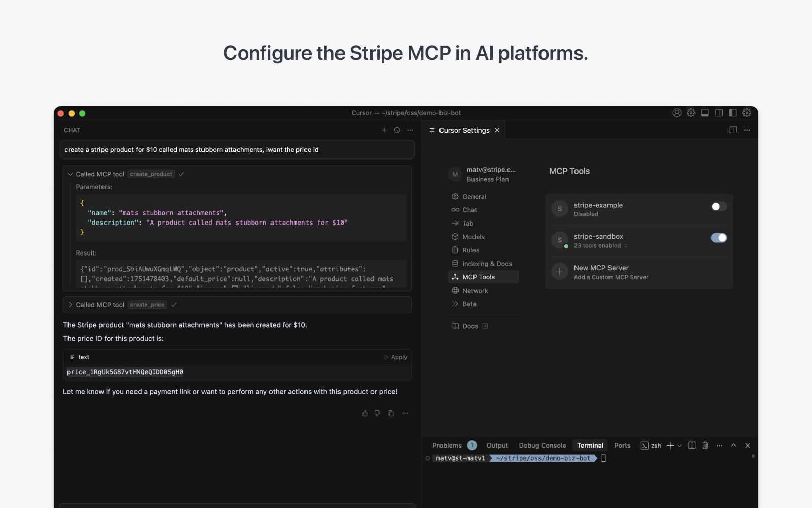Expand the create_price Called MCP tool entry
This screenshot has width=812, height=508.
71,304
